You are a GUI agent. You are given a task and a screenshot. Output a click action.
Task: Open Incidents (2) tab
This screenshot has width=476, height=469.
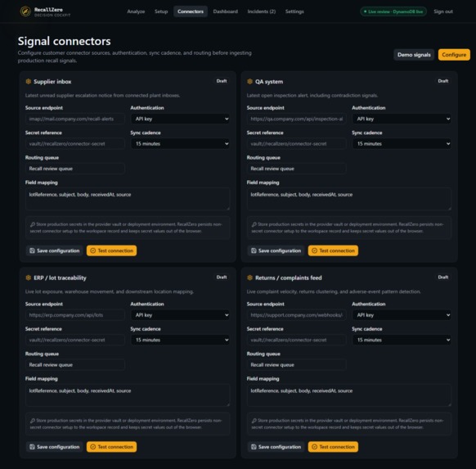tap(262, 11)
